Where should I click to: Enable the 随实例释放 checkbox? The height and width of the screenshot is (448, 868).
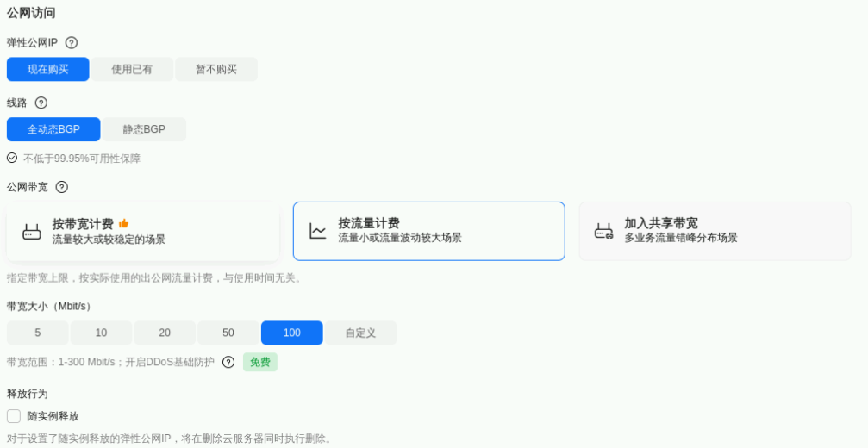14,416
